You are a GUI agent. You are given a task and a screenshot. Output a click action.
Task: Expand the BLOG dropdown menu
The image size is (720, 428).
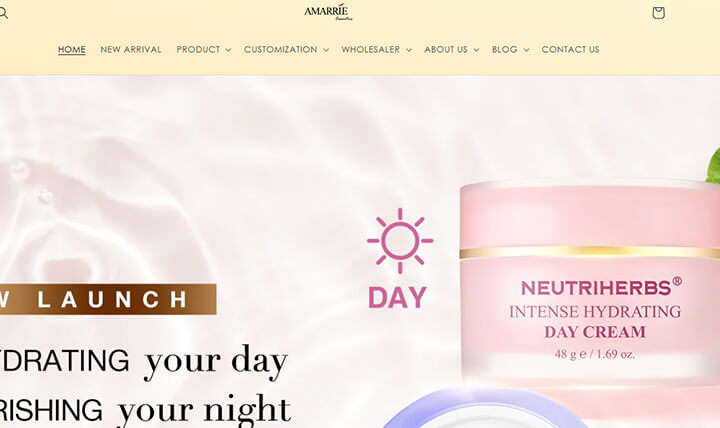510,49
